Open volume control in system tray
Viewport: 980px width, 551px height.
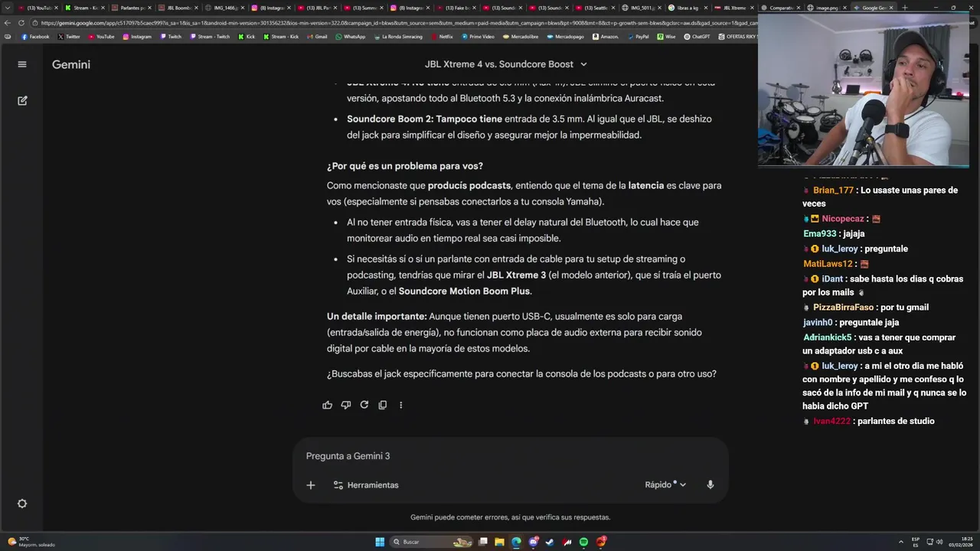click(939, 542)
